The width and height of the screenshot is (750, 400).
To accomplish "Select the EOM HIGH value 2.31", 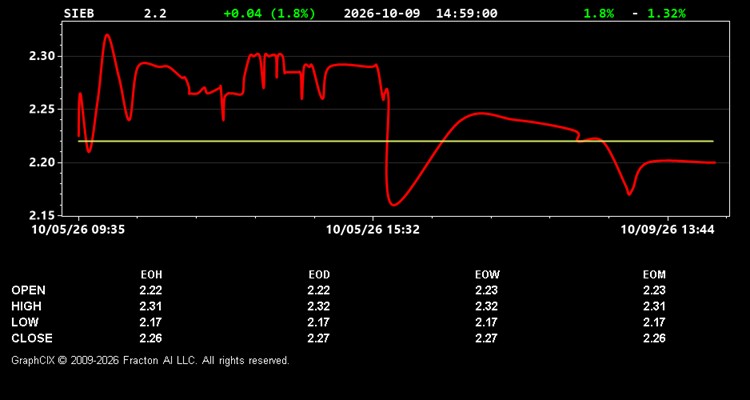I will (x=654, y=306).
